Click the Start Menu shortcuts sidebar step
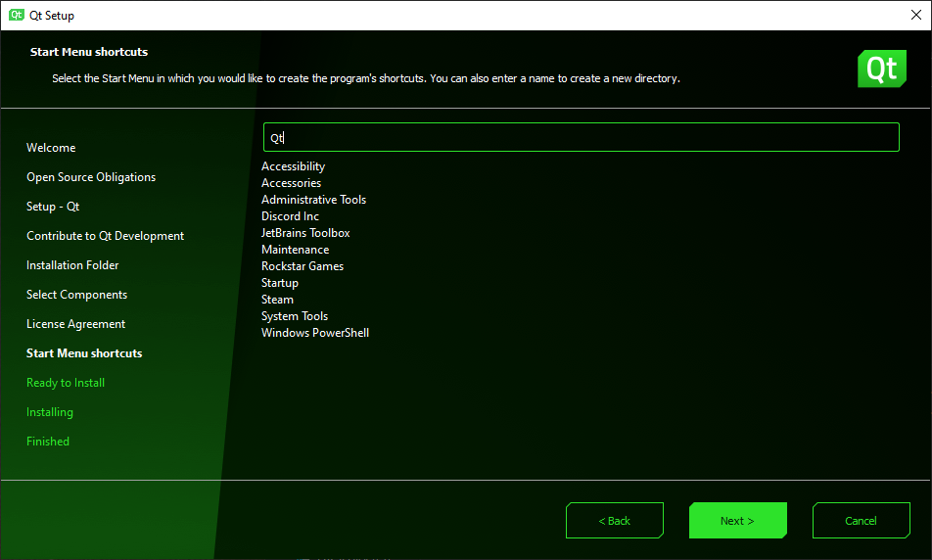 [84, 353]
